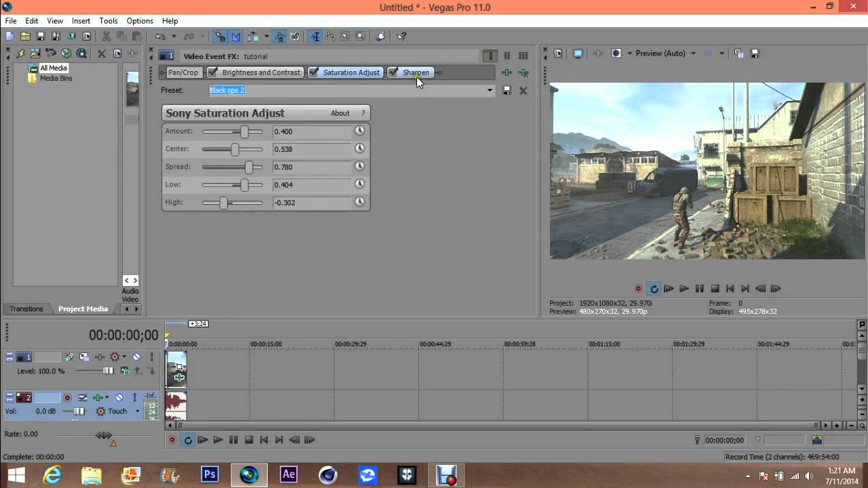
Task: Click the About button in Saturation Adjust
Action: 340,113
